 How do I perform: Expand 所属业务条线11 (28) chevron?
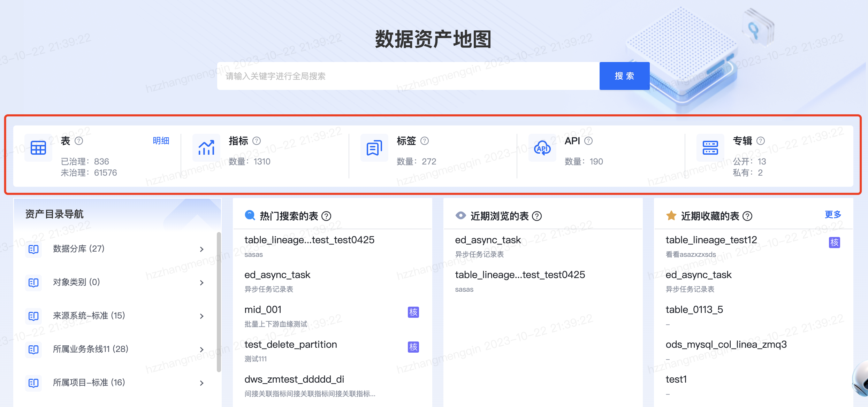(202, 350)
